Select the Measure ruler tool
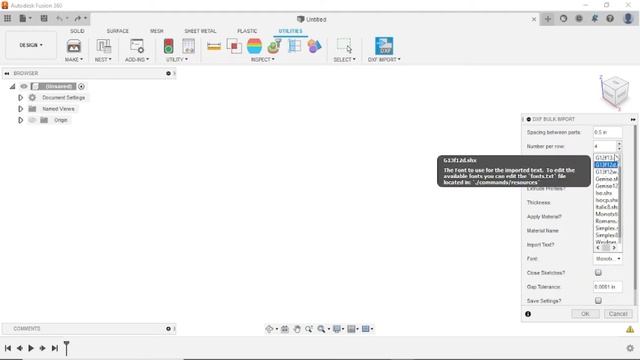Image resolution: width=640 pixels, height=360 pixels. [x=214, y=46]
